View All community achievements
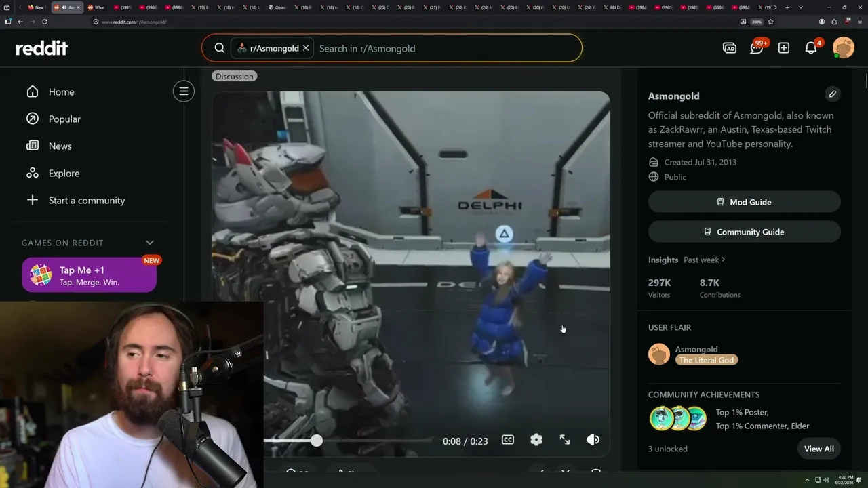The width and height of the screenshot is (868, 488). click(x=819, y=449)
